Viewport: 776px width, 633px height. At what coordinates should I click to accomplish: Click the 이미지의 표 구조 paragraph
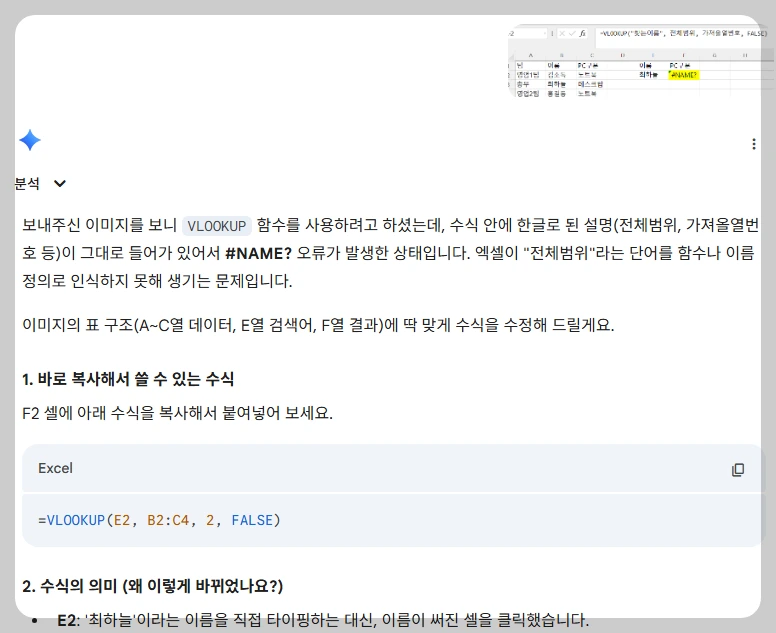pos(318,325)
